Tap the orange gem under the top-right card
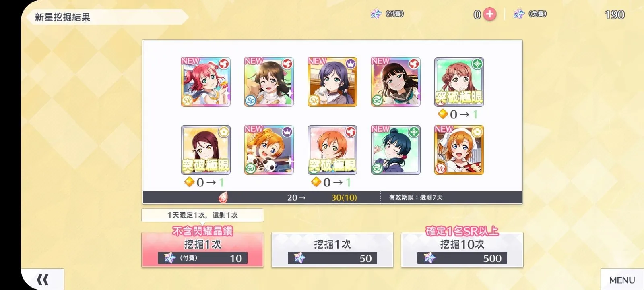Screen dimensions: 644x290 point(443,114)
